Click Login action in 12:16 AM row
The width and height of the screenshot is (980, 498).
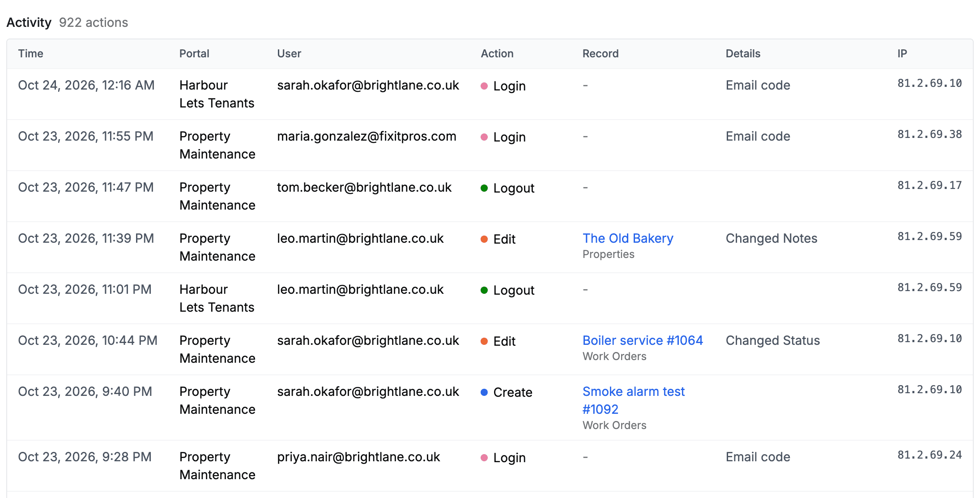(503, 86)
